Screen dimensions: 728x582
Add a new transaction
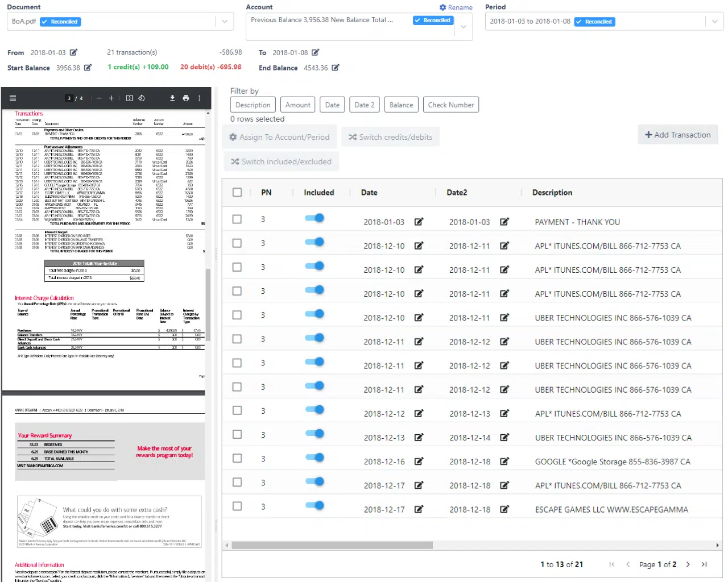[677, 135]
